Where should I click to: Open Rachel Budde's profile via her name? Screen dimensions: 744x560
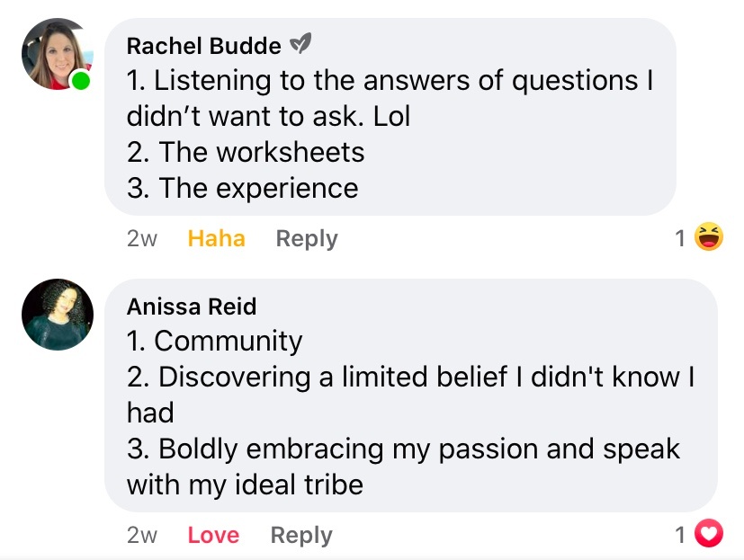coord(204,46)
